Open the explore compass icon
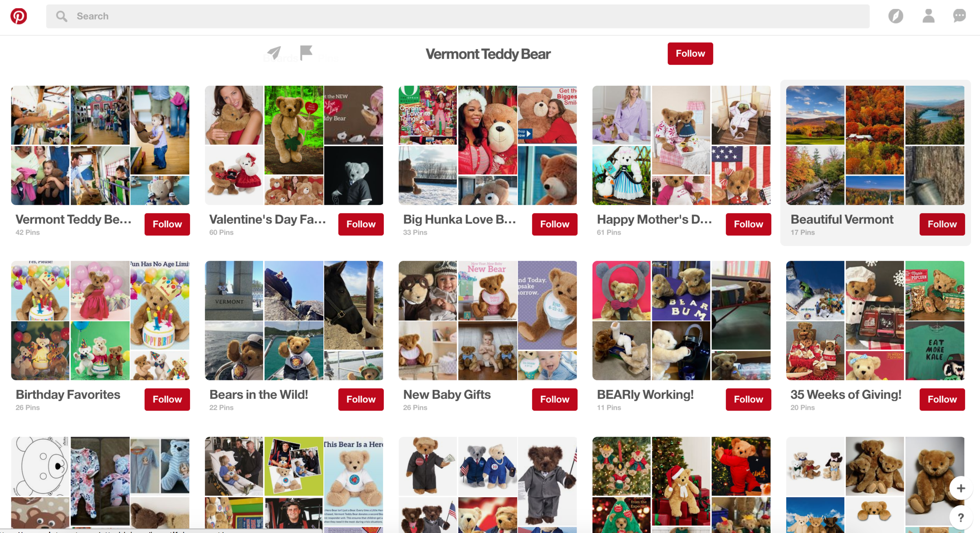This screenshot has height=533, width=980. point(895,16)
